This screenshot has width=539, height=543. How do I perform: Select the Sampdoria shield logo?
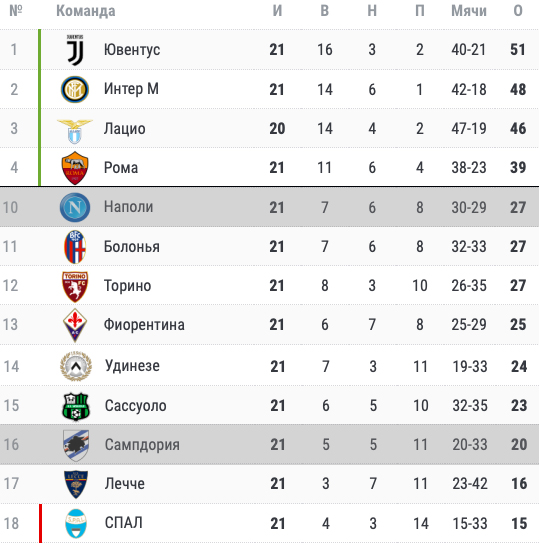[76, 445]
